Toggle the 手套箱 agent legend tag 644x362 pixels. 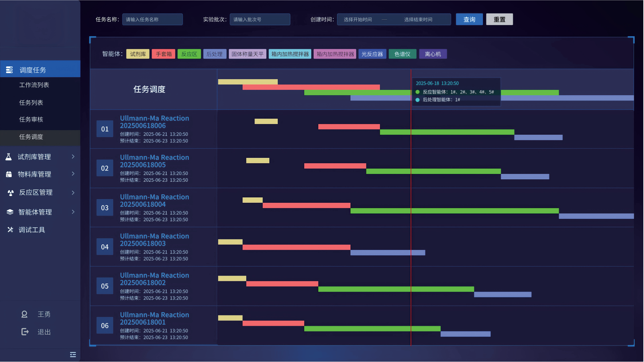click(x=163, y=54)
